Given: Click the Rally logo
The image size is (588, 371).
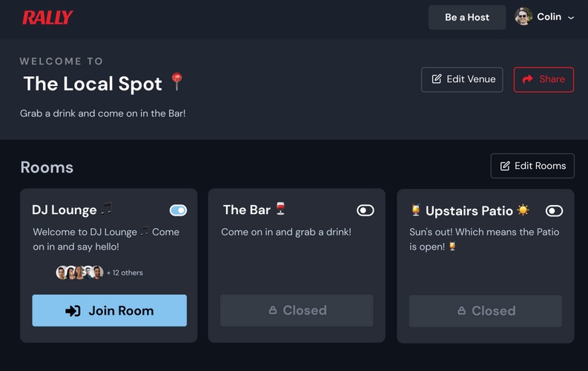Looking at the screenshot, I should point(47,17).
